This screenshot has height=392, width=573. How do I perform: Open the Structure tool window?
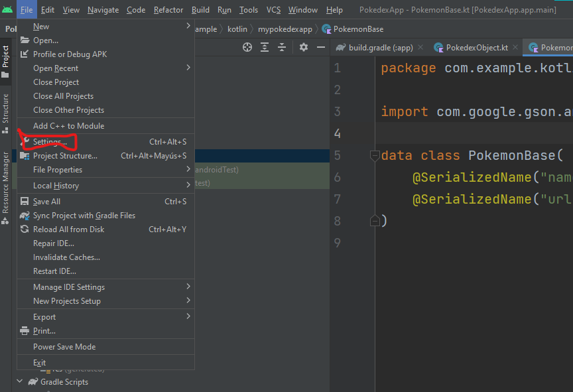[x=5, y=109]
